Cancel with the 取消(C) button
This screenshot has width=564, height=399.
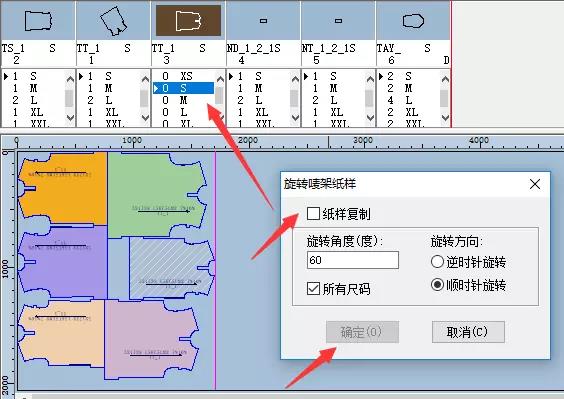tap(468, 332)
